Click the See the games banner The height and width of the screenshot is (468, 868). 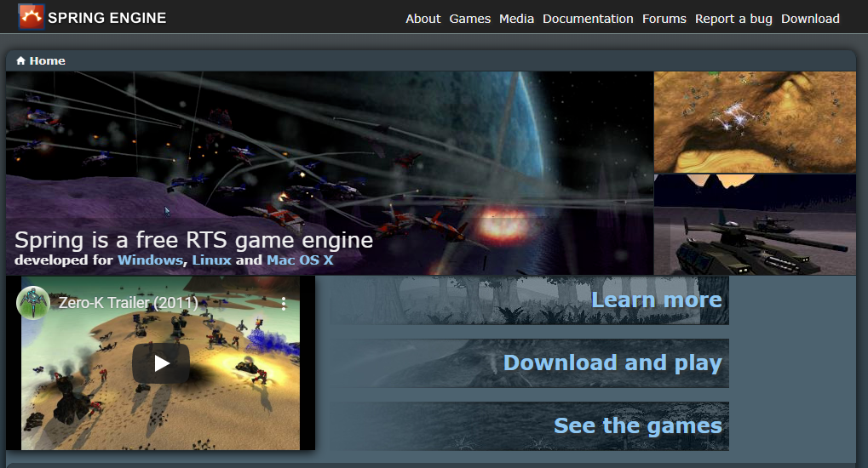(530, 426)
